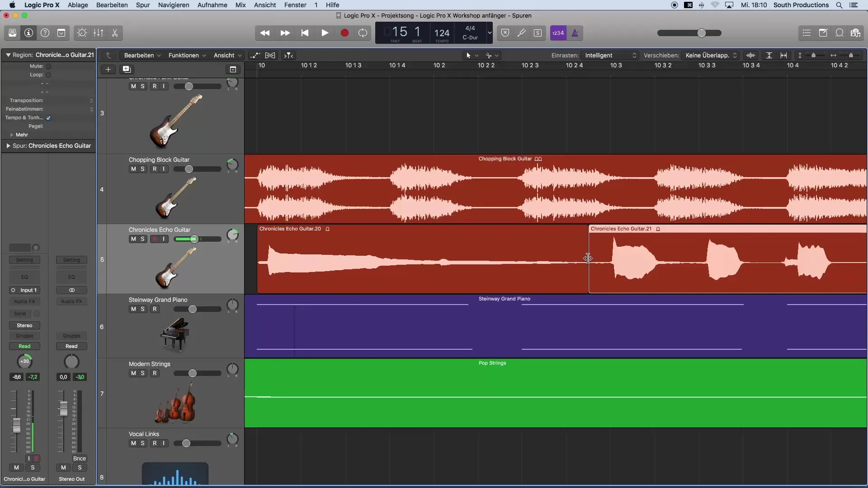Open the Navigieren menu
The image size is (868, 488).
174,5
